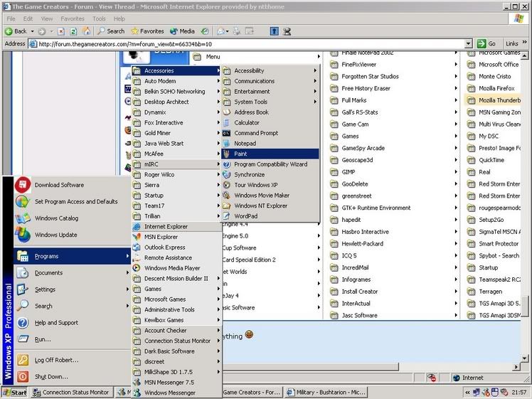
Task: Open Run from the Start menu
Action: click(73, 339)
